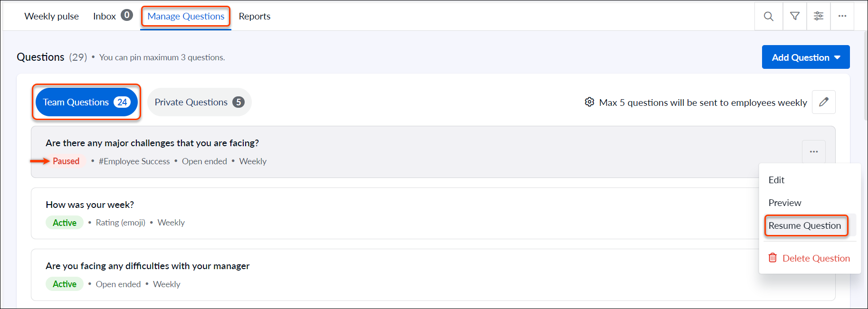Expand the Add Question dropdown arrow
This screenshot has width=868, height=309.
837,57
